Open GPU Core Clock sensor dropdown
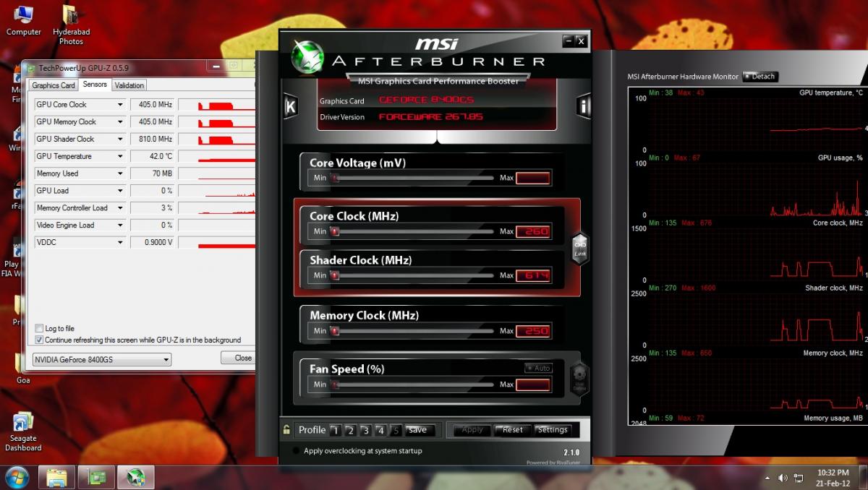Image resolution: width=868 pixels, height=490 pixels. (x=120, y=105)
